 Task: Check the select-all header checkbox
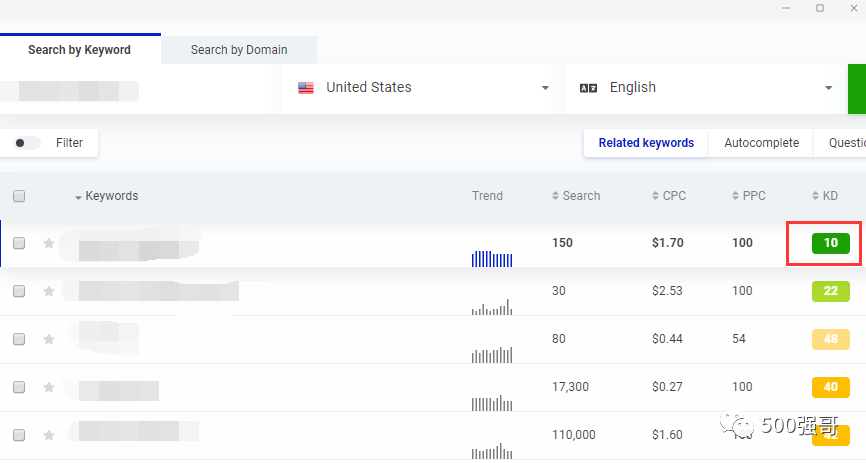click(19, 196)
